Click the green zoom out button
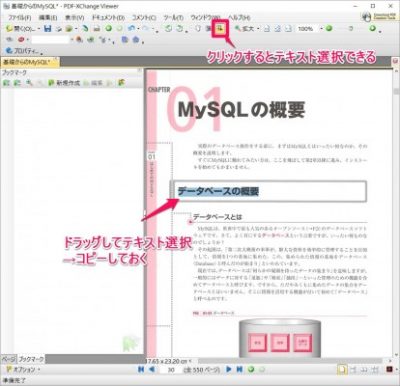 [x=329, y=29]
